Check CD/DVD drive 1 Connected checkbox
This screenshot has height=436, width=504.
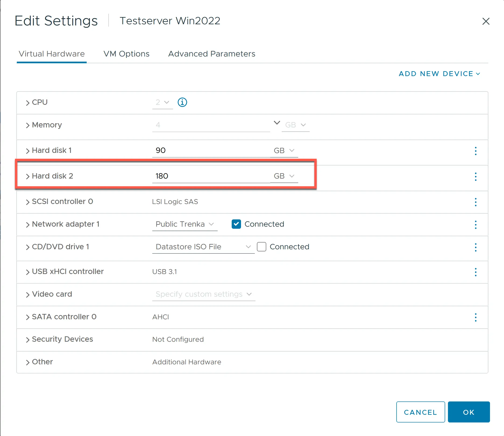[x=262, y=247]
